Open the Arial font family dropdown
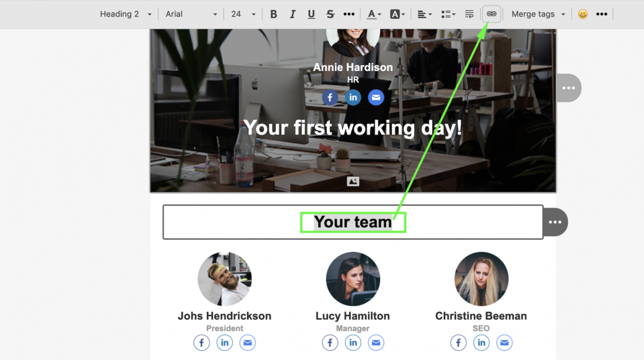This screenshot has height=360, width=644. [192, 15]
